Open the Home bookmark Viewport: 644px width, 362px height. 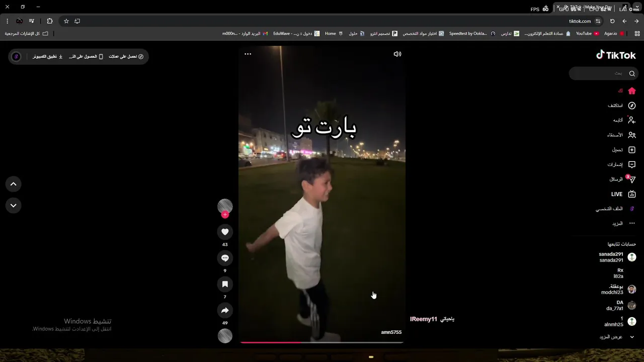334,34
